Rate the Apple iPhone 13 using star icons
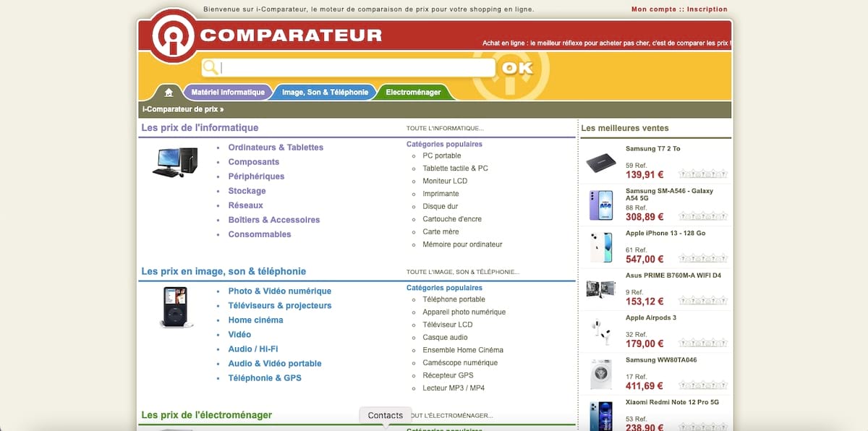The image size is (868, 431). pyautogui.click(x=701, y=258)
